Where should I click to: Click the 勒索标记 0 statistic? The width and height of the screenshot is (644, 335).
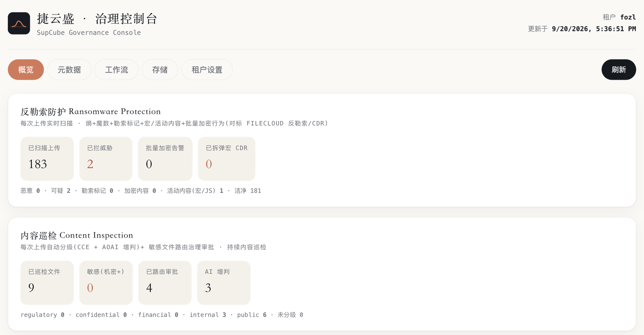97,191
